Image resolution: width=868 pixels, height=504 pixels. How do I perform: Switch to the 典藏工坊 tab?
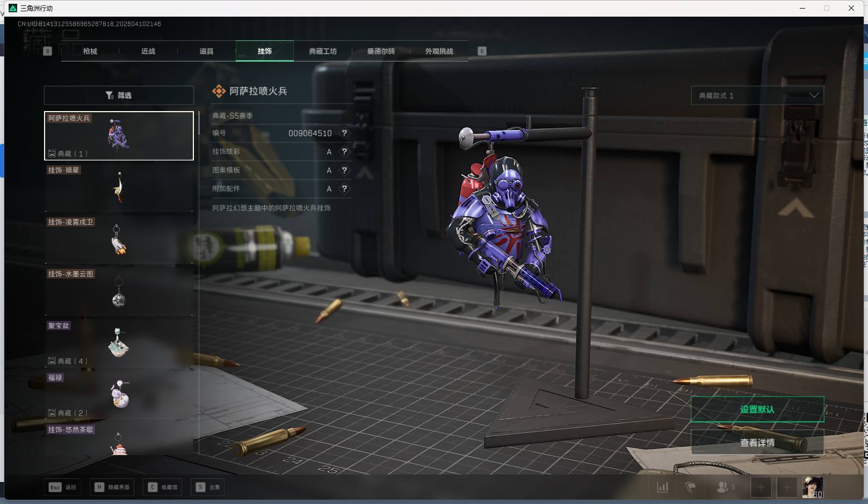coord(323,52)
